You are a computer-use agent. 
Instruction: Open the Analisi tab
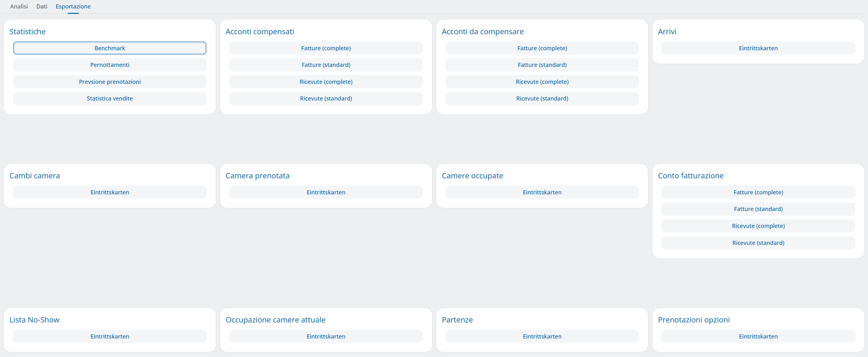19,6
